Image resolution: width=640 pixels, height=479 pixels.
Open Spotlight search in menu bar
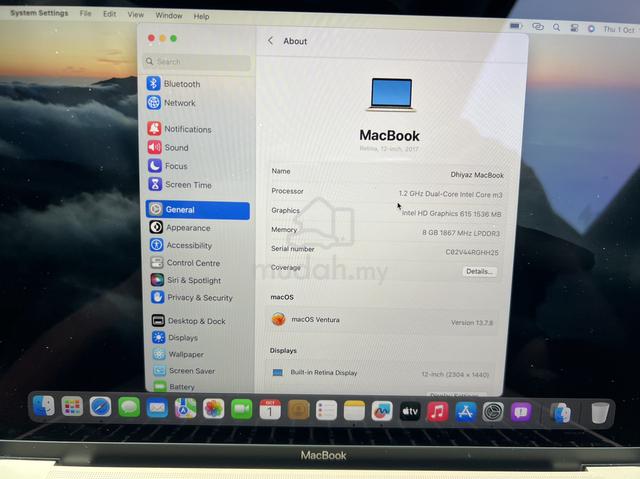556,27
